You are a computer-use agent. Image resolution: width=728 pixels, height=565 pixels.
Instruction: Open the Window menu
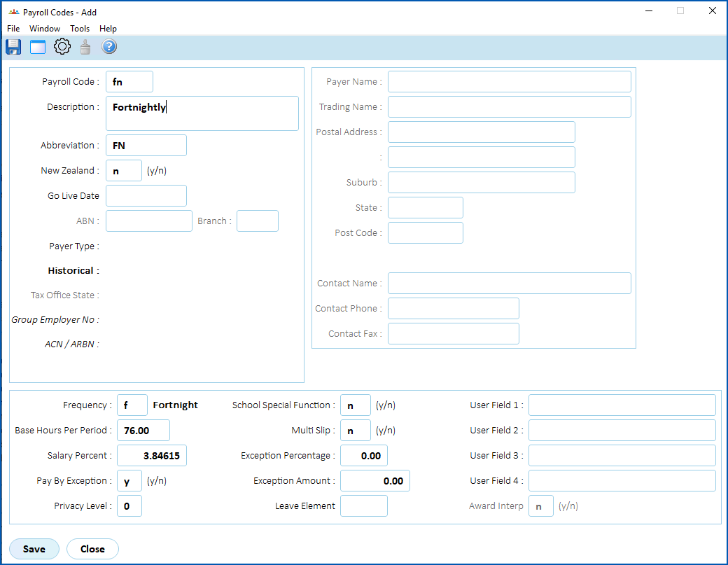(x=45, y=28)
